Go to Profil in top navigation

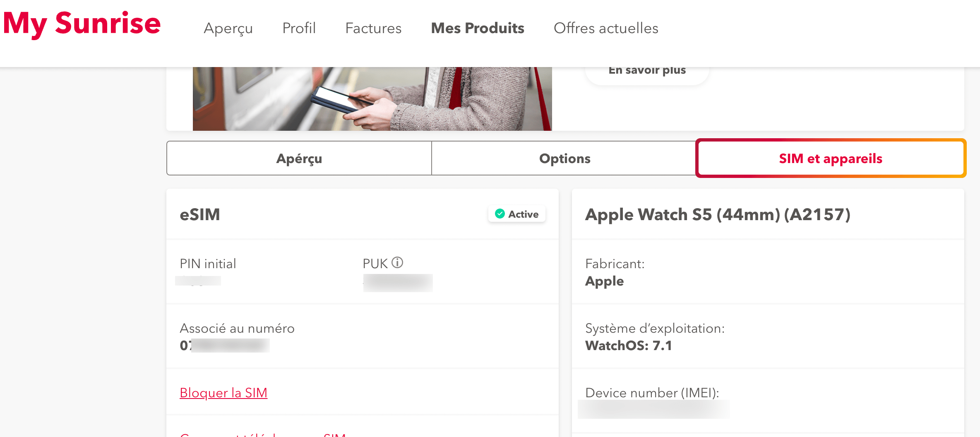click(299, 28)
